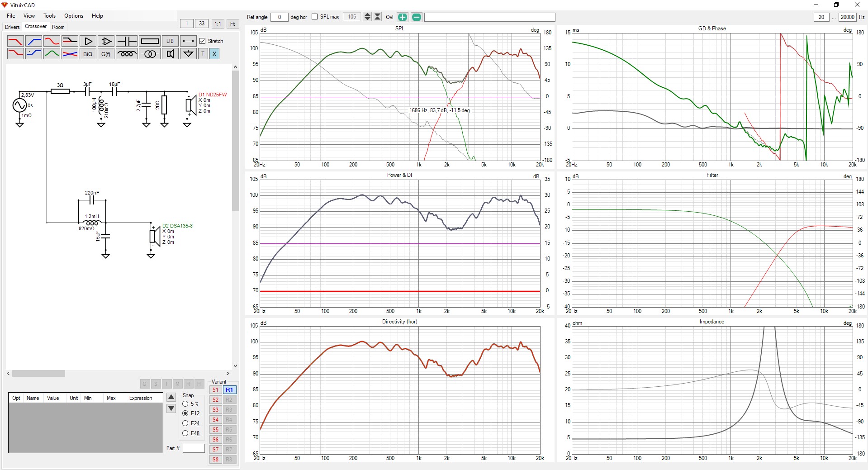Insert a buffer amplifier triangle

pyautogui.click(x=88, y=41)
